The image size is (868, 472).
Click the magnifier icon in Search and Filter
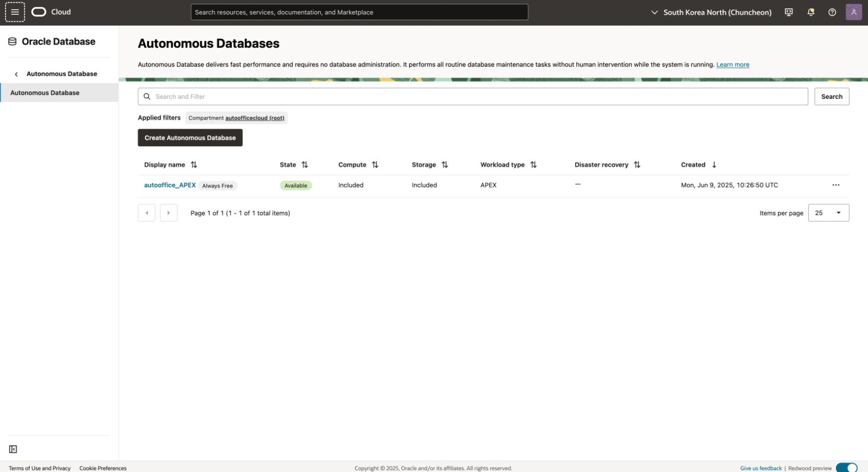(x=147, y=97)
